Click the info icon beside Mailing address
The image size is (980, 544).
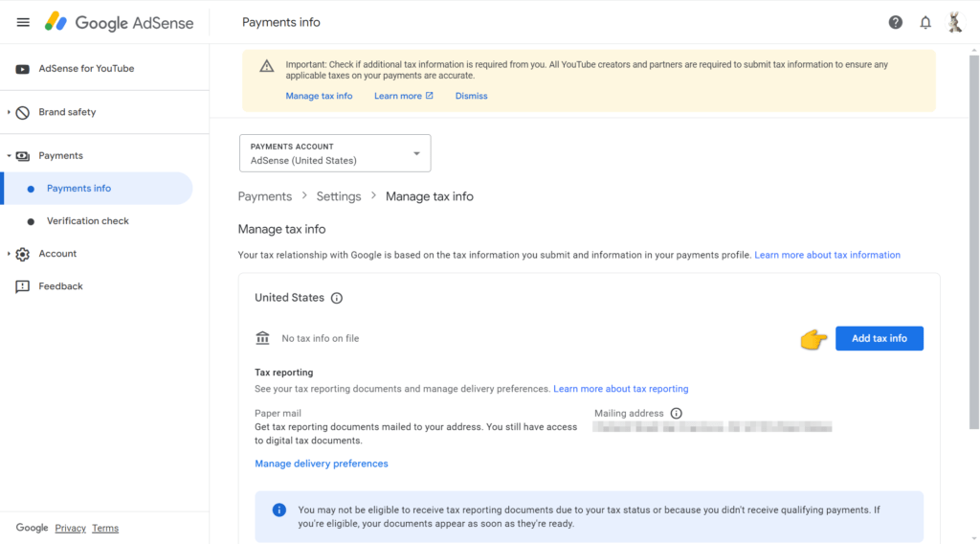tap(677, 414)
